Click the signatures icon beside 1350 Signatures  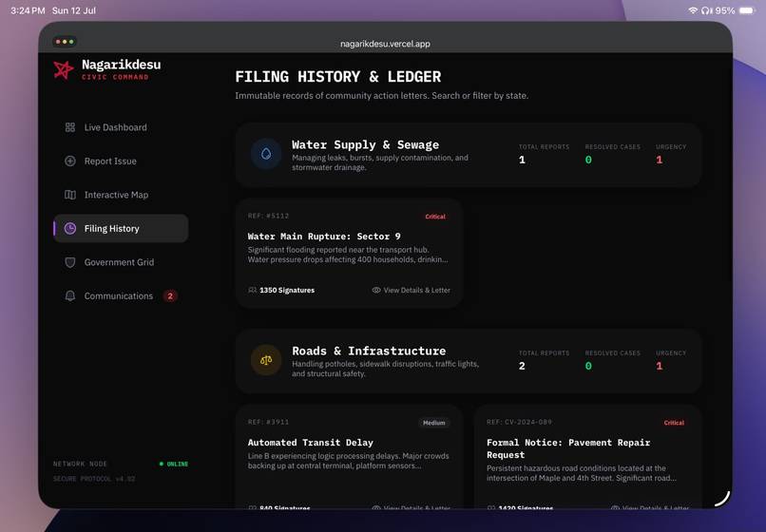click(x=252, y=290)
